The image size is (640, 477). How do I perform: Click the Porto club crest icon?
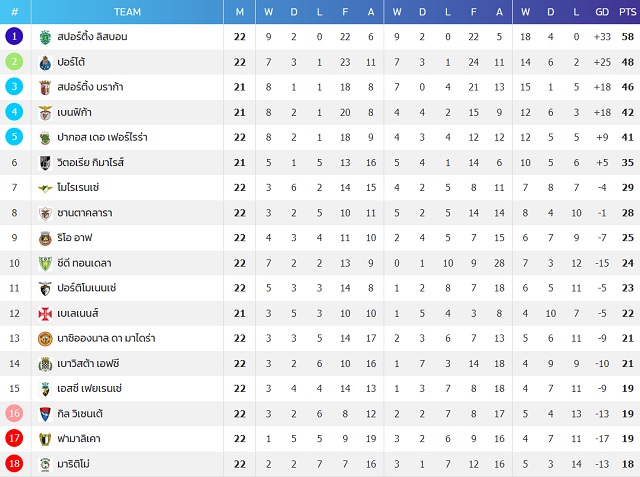(x=45, y=62)
